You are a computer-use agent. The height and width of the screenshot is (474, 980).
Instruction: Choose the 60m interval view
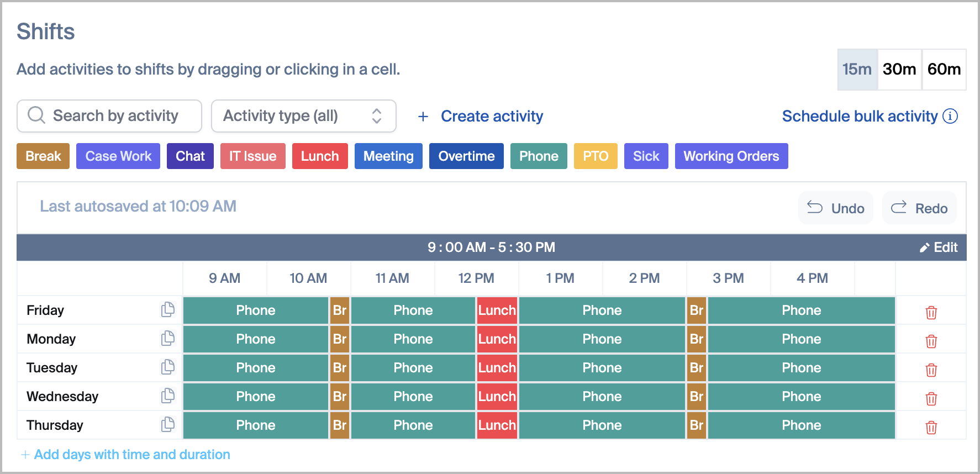click(x=944, y=69)
